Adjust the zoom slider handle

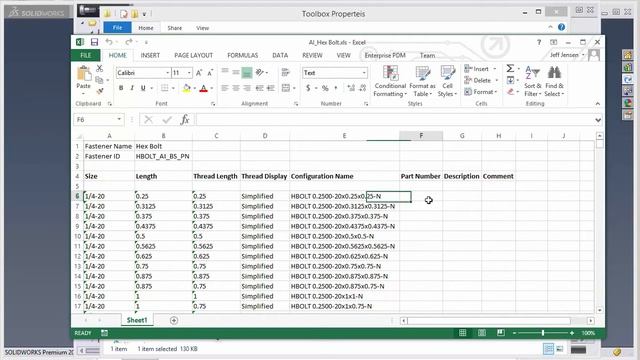[x=543, y=333]
